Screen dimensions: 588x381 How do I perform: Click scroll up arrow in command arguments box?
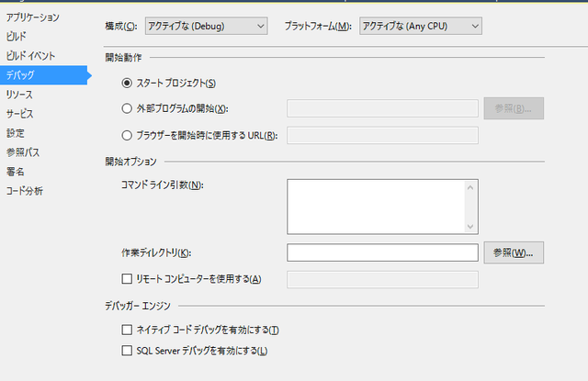pos(470,187)
